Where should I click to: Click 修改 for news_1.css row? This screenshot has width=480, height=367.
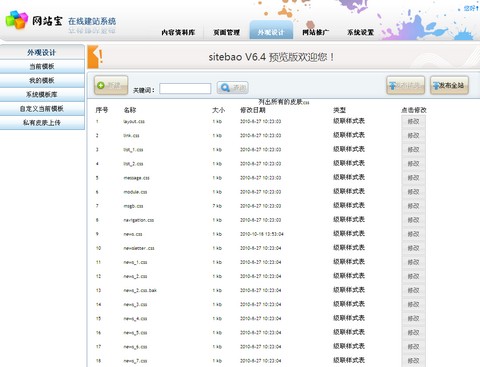click(413, 262)
